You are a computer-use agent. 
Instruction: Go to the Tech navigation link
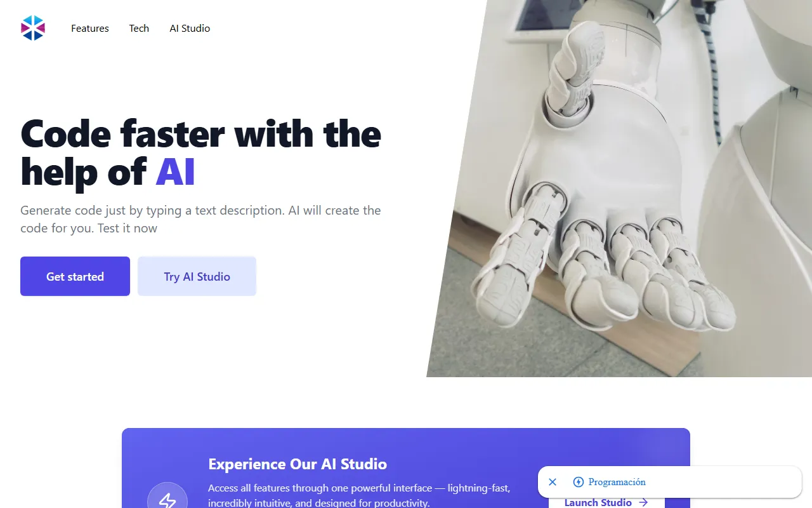tap(139, 29)
